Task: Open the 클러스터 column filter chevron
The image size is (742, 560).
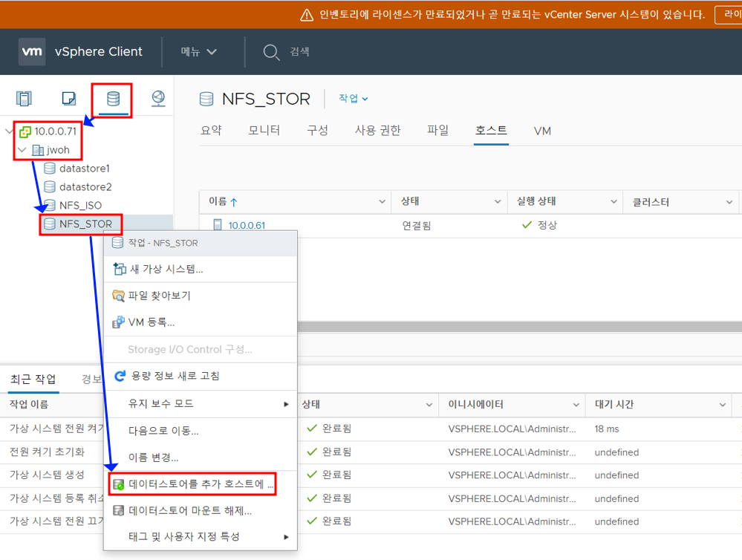Action: coord(729,202)
